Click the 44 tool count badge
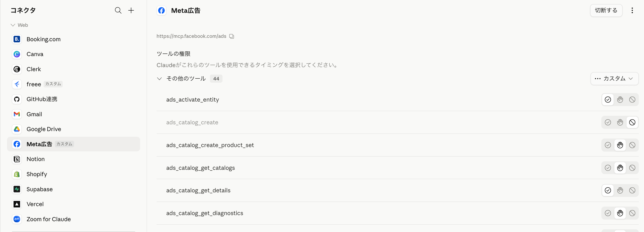 [x=216, y=79]
